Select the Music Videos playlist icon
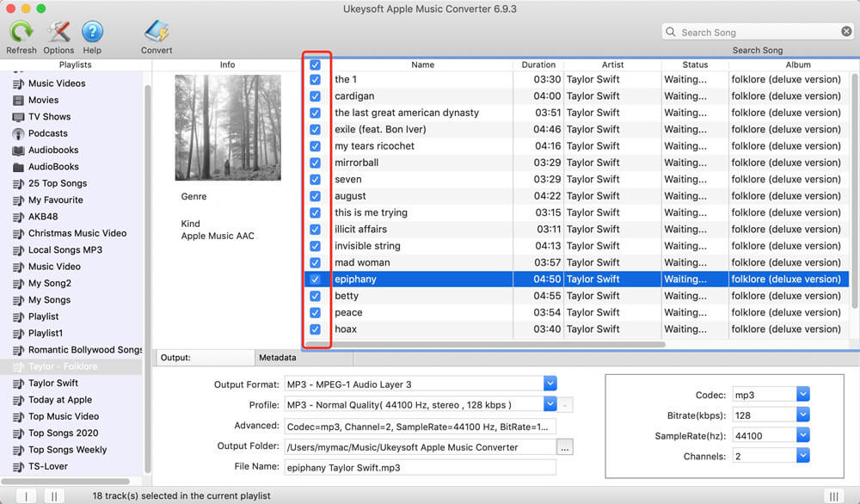The width and height of the screenshot is (860, 504). click(x=18, y=83)
